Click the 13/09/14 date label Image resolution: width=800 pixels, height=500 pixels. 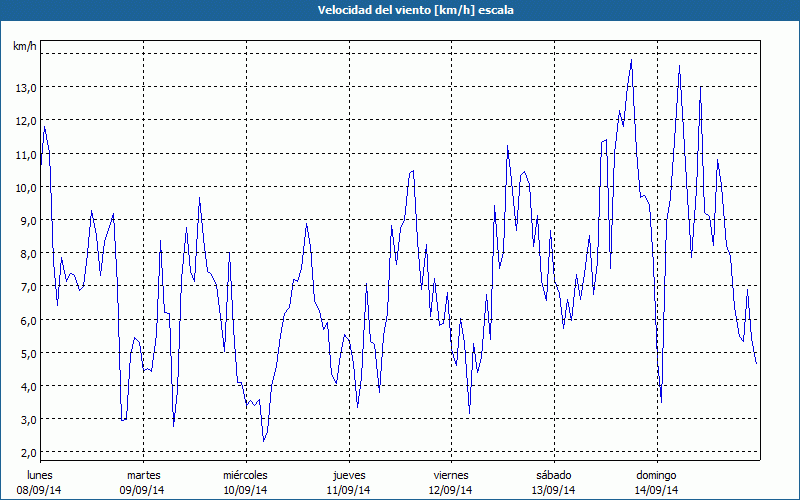[553, 490]
